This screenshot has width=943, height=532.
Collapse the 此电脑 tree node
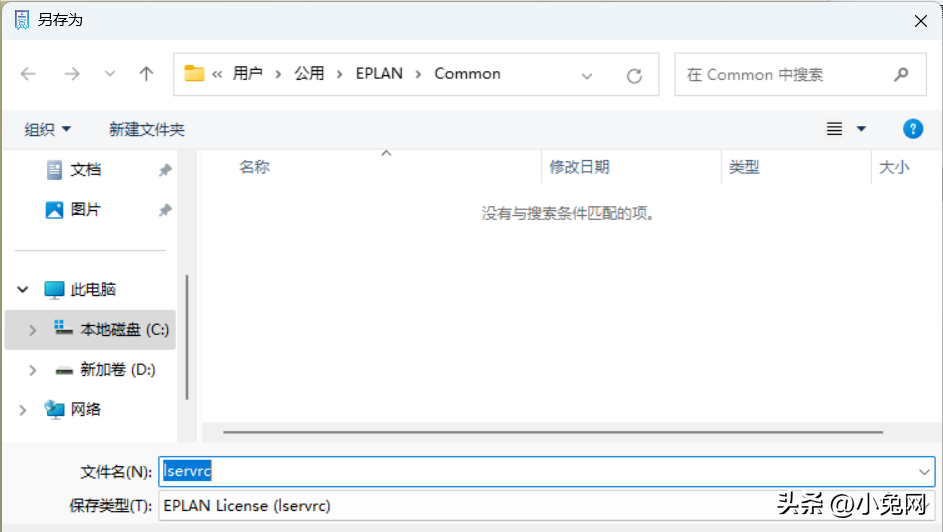[x=23, y=290]
